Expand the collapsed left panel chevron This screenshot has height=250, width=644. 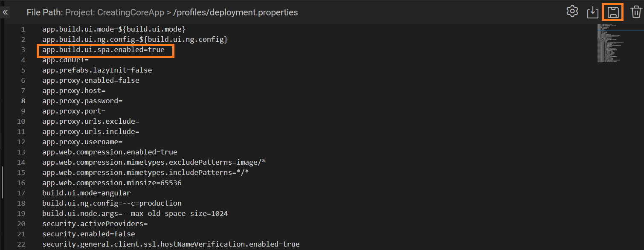pos(5,12)
